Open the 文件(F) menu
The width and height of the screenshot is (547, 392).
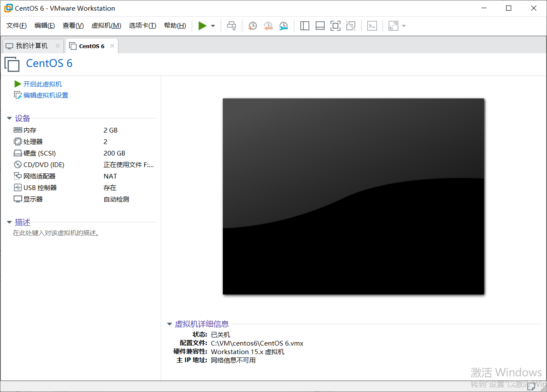(17, 26)
